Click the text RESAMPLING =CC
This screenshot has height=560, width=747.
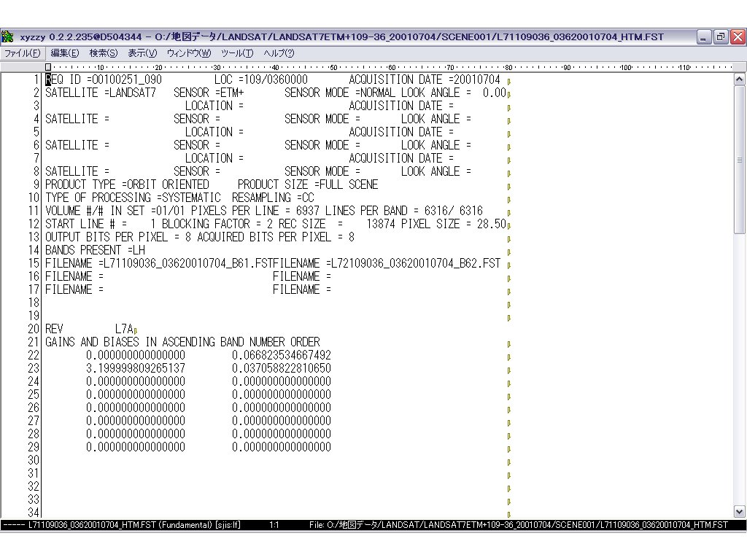coord(273,198)
